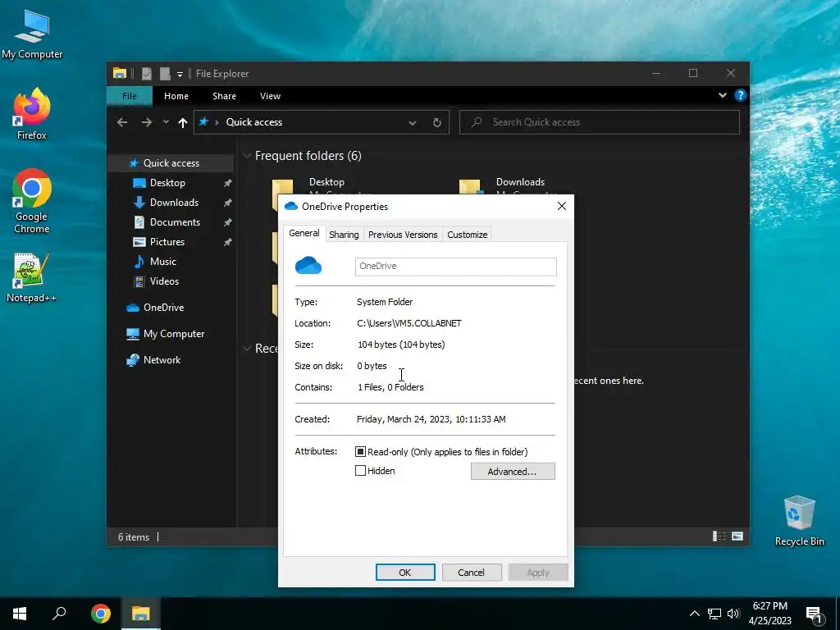
Task: Click the taskbar clock and date
Action: [769, 614]
